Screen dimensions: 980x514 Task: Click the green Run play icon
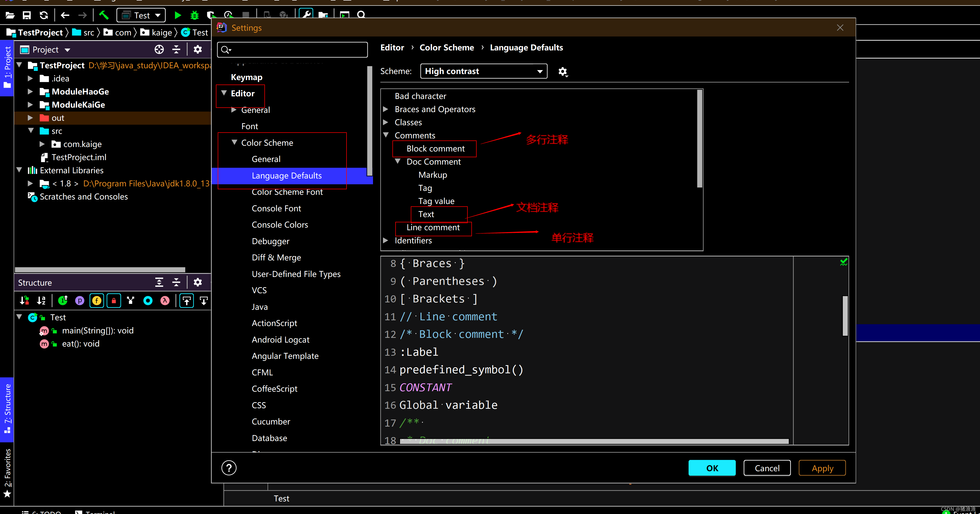pos(178,15)
